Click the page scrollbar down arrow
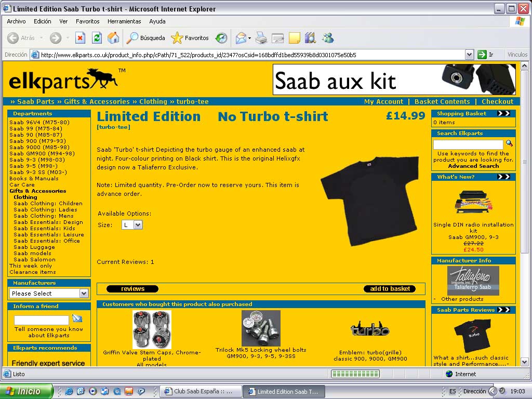The width and height of the screenshot is (532, 399). click(525, 362)
